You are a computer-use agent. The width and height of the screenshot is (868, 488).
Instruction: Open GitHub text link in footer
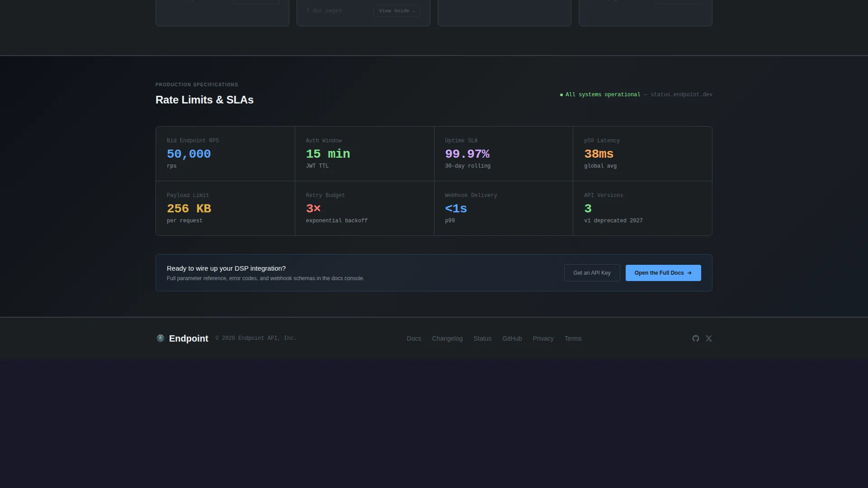pos(512,338)
